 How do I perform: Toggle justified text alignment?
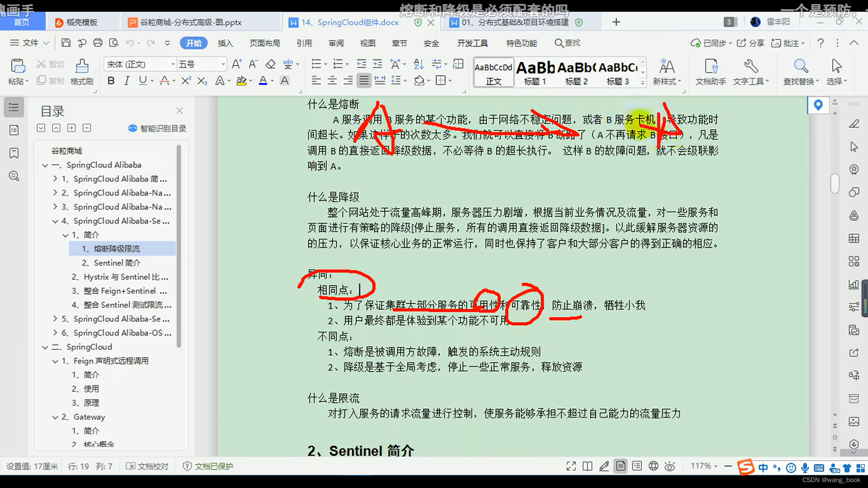363,81
